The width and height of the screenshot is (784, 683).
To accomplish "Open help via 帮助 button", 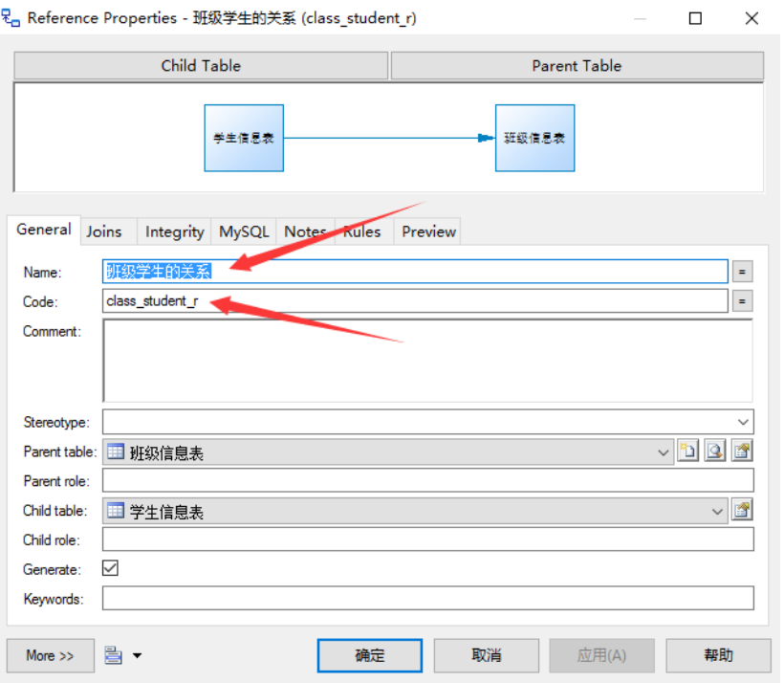I will [x=718, y=655].
